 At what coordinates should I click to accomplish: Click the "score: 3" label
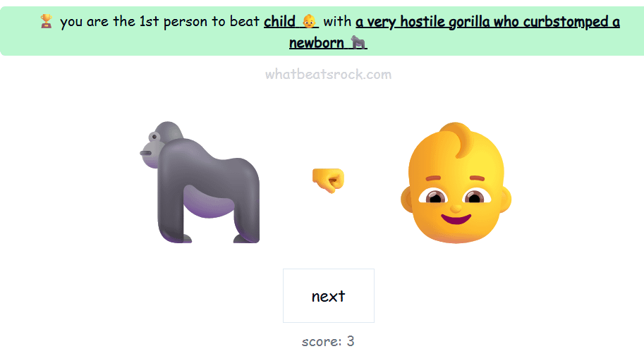[328, 341]
